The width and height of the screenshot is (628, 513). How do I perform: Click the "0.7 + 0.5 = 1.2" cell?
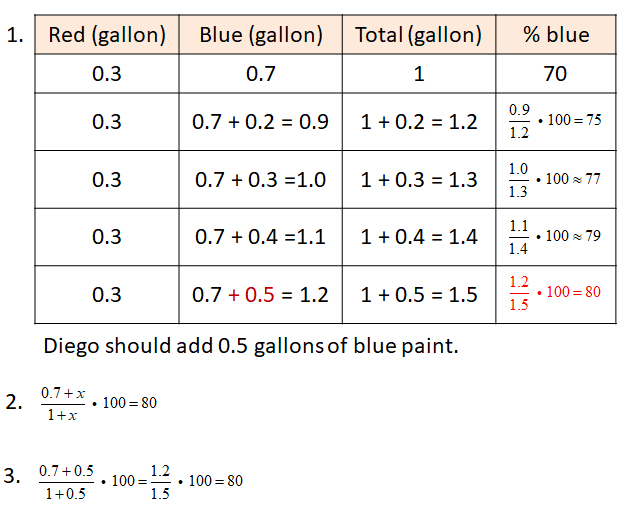click(x=261, y=295)
